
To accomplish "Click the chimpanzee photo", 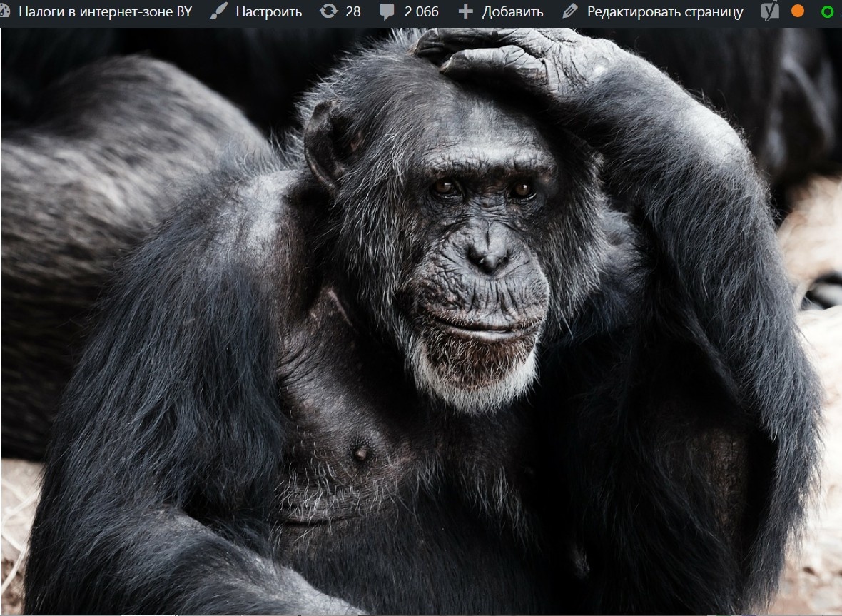I will (422, 321).
